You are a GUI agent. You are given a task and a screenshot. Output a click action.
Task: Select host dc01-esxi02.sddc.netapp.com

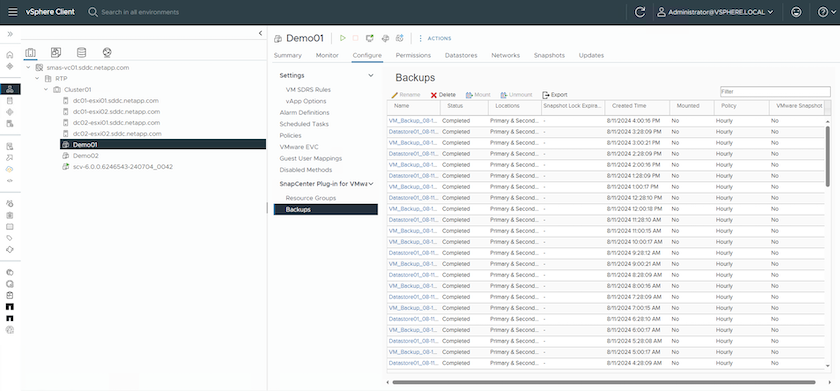click(x=116, y=112)
